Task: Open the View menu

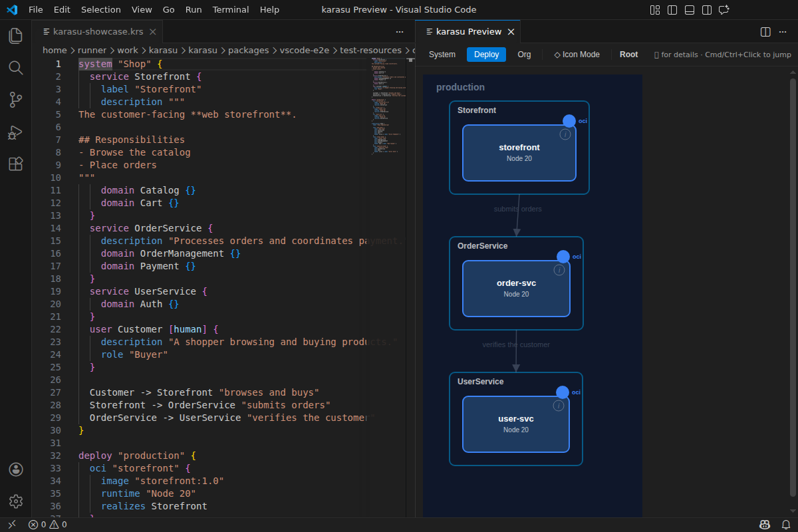Action: 142,10
